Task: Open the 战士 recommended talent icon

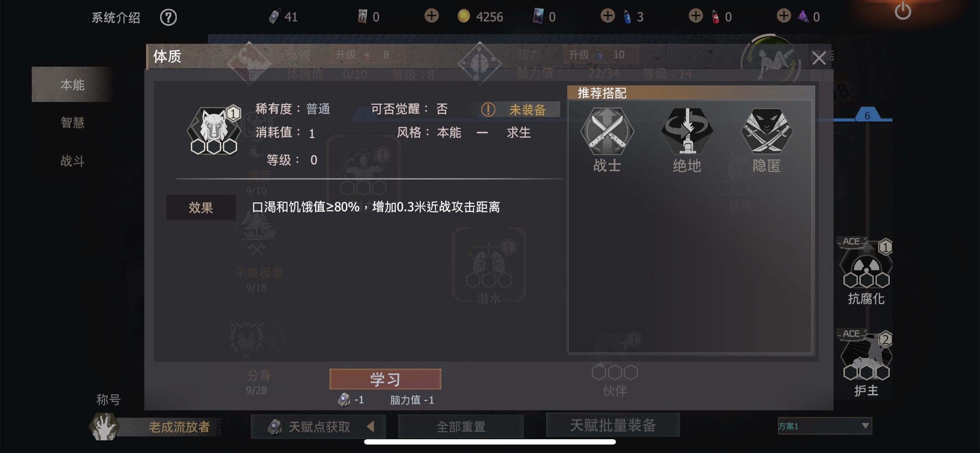Action: click(x=607, y=131)
